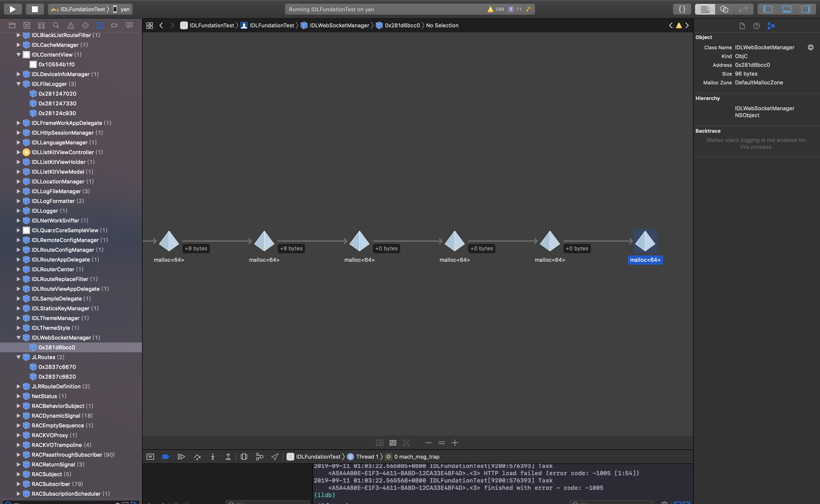The height and width of the screenshot is (504, 820).
Task: Toggle breakpoints activation button
Action: tap(166, 457)
